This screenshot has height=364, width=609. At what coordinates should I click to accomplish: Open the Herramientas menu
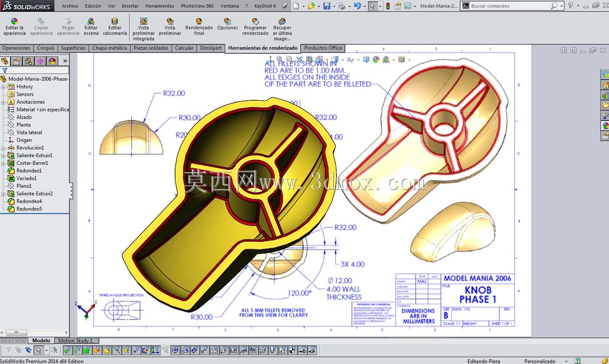click(x=160, y=6)
